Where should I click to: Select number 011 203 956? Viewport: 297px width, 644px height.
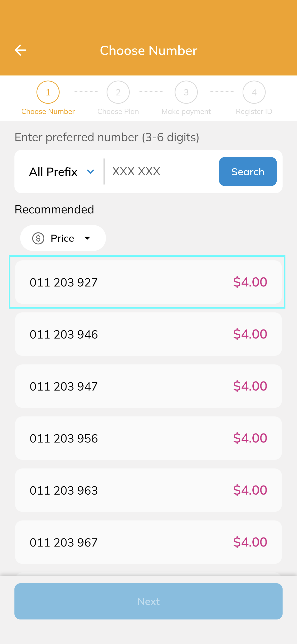(x=148, y=438)
